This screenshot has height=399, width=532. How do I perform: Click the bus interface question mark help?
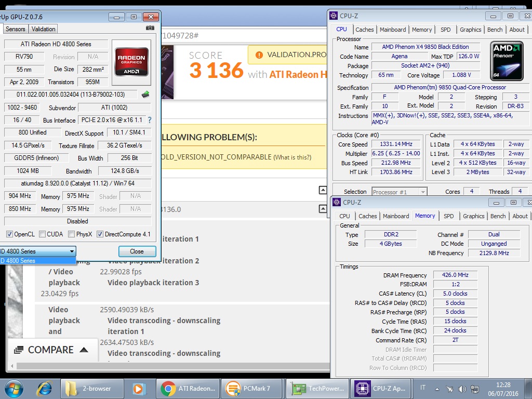click(150, 120)
